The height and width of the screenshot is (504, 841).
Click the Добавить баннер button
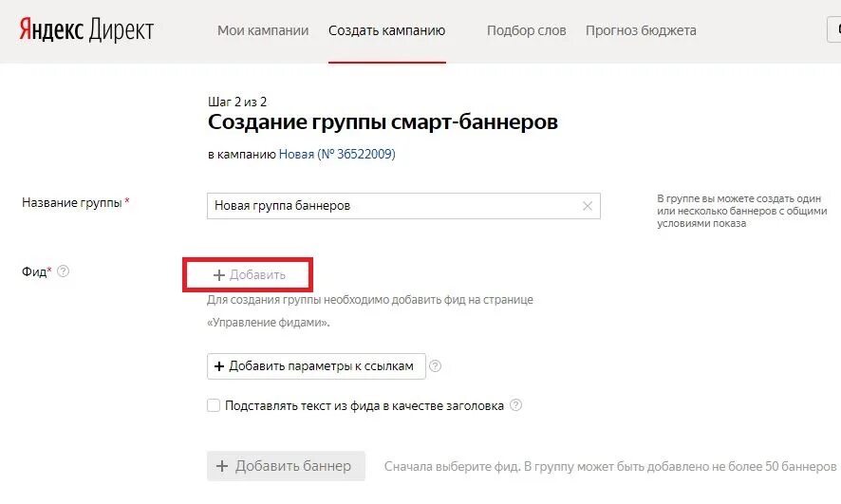[286, 466]
